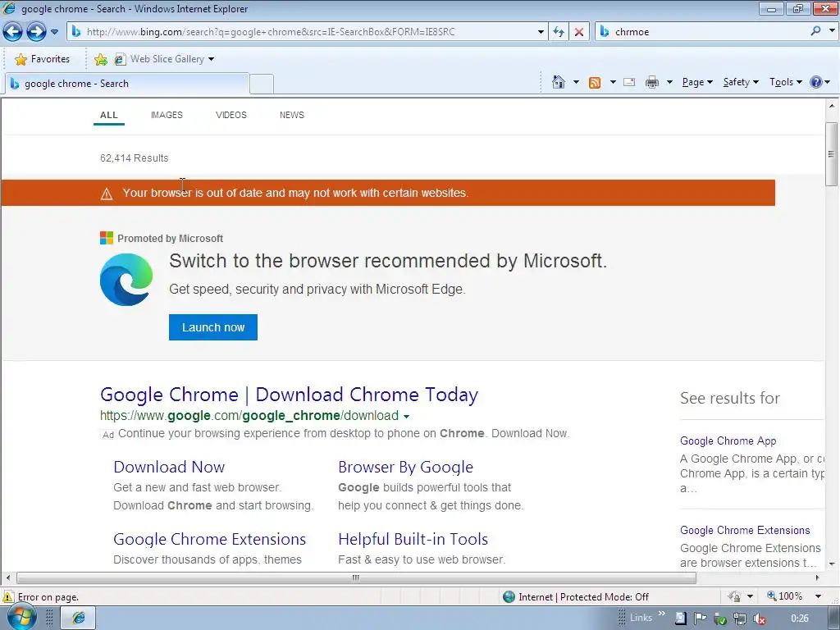
Task: Click the 'Your browser is out of date' message
Action: click(x=295, y=193)
